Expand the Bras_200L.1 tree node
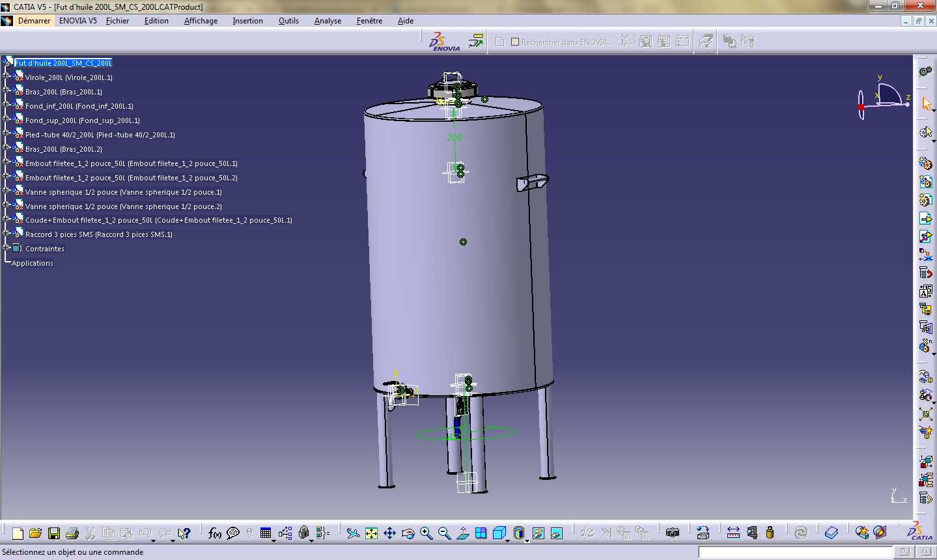The height and width of the screenshot is (560, 937). [6, 90]
